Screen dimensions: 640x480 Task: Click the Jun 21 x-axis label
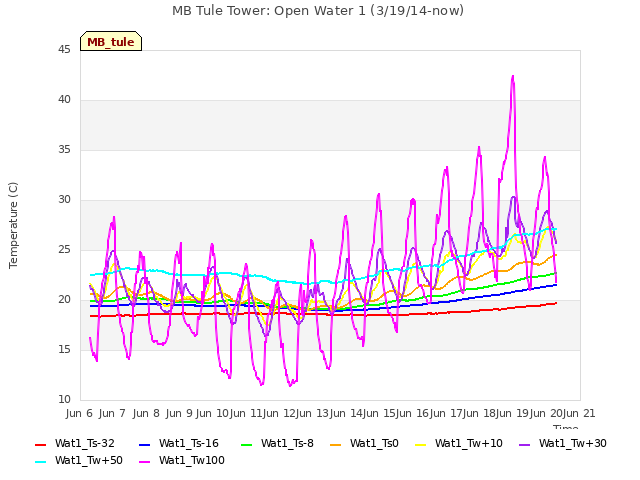click(x=579, y=413)
